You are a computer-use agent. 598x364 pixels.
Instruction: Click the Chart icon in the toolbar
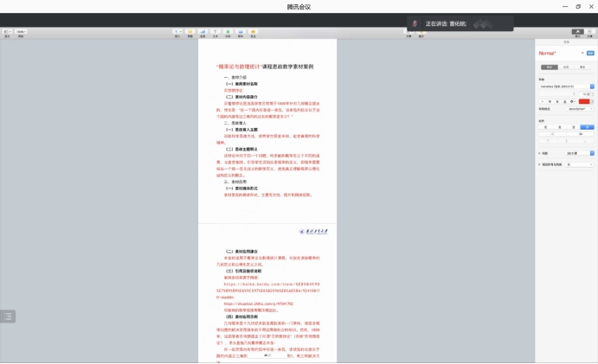tap(203, 32)
